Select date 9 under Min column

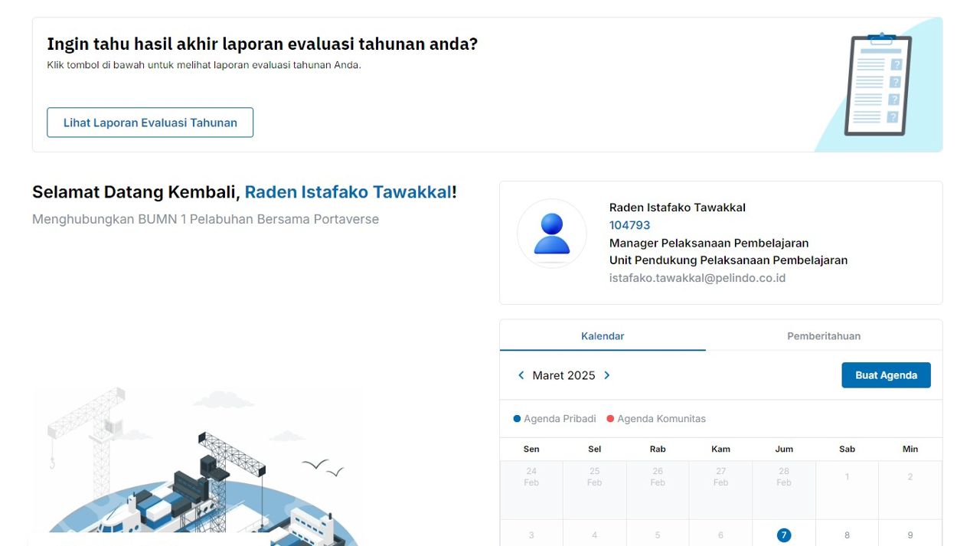point(910,535)
